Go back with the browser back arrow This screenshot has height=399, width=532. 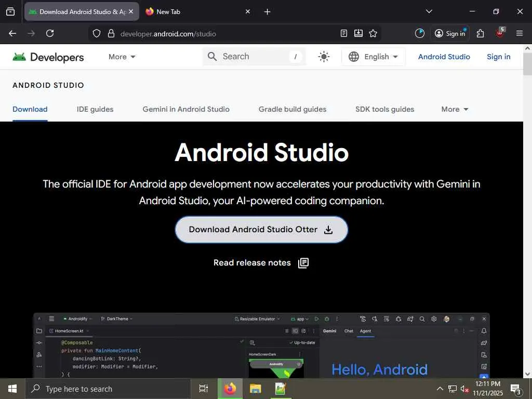point(12,33)
